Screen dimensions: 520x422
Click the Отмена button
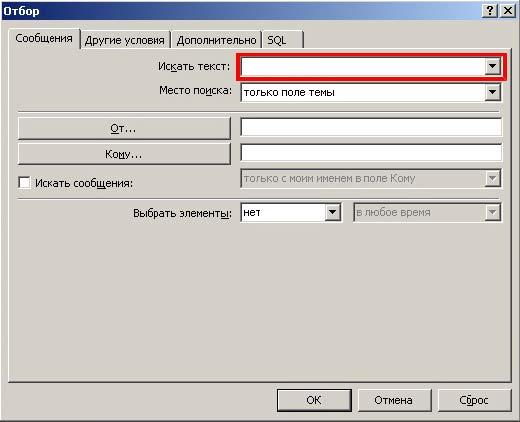(x=394, y=400)
